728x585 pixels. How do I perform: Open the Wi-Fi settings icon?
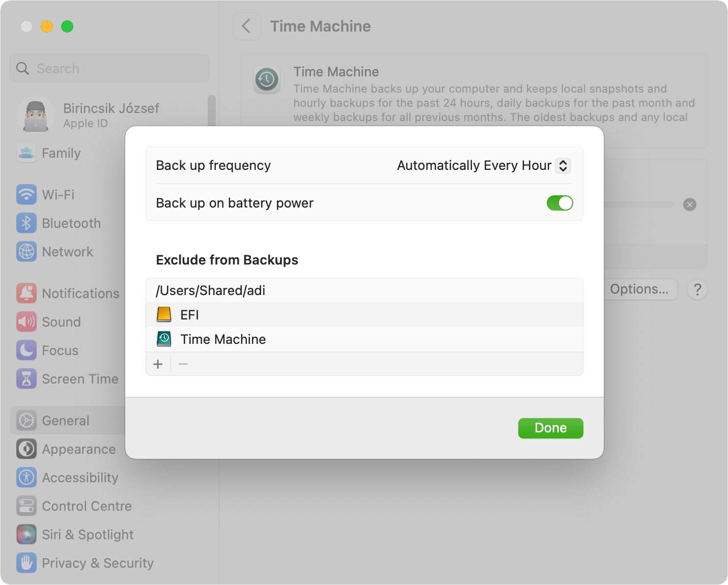tap(26, 194)
